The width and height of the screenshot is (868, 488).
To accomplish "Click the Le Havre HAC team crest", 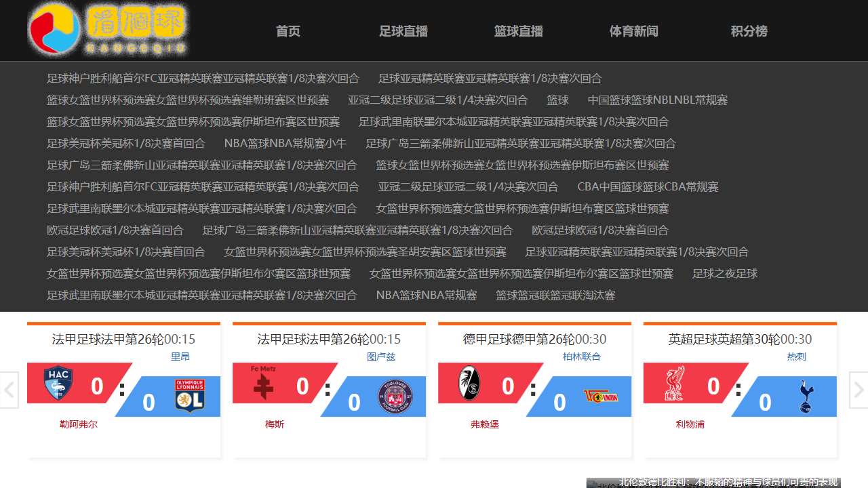I will [x=58, y=383].
